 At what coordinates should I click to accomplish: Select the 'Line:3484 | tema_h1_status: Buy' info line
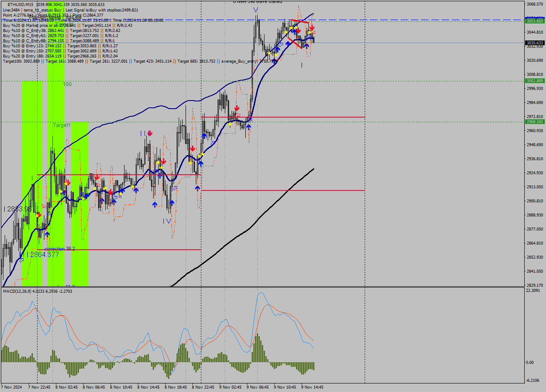[x=70, y=10]
